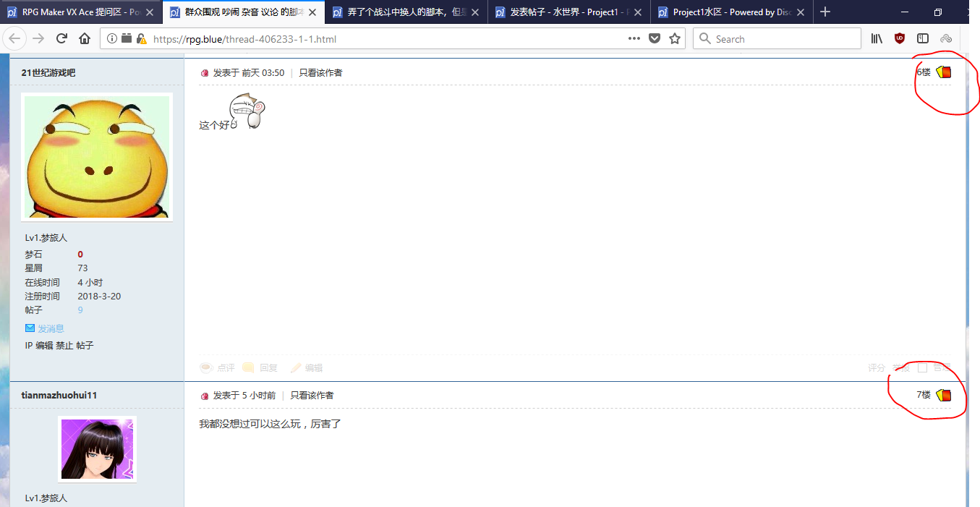This screenshot has width=980, height=507.
Task: Switch to the 发表帖子 - 水世界 tab
Action: (569, 12)
